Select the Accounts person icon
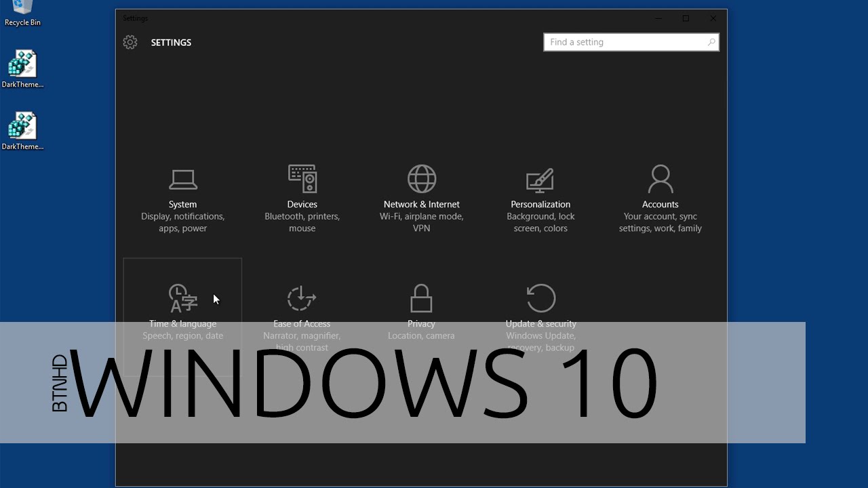 click(x=660, y=179)
